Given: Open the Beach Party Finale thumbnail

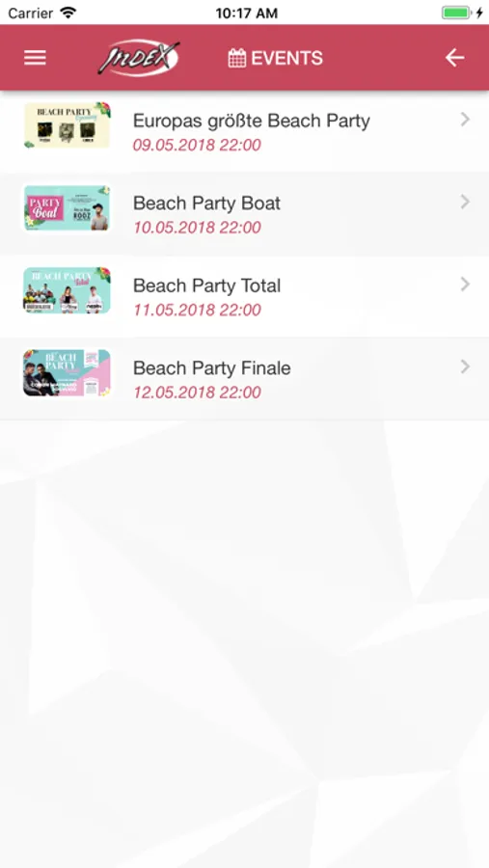Looking at the screenshot, I should click(67, 372).
